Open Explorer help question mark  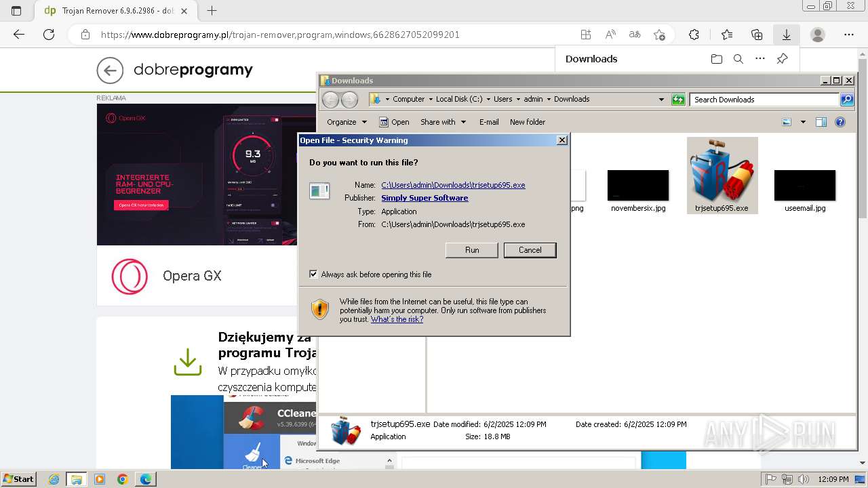click(840, 122)
